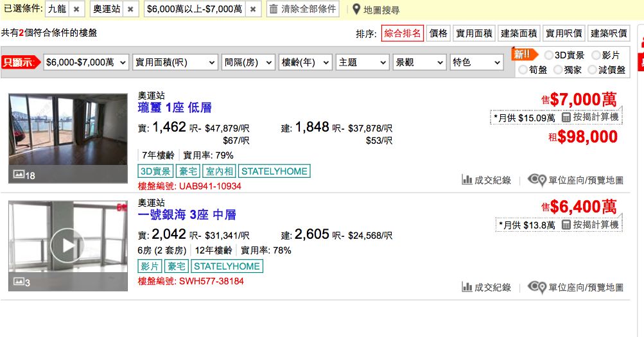Sort listings by 價格
Image resolution: width=644 pixels, height=337 pixels.
point(439,33)
